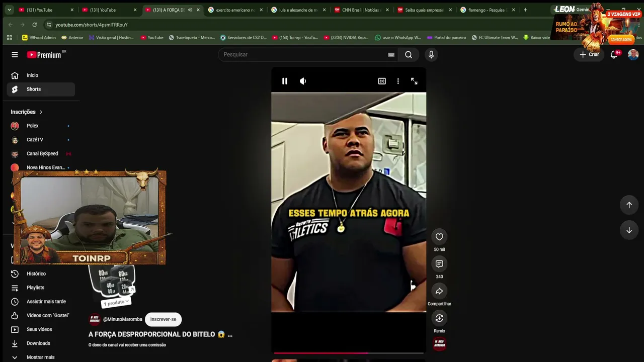View site information icon in address bar

click(48, 25)
